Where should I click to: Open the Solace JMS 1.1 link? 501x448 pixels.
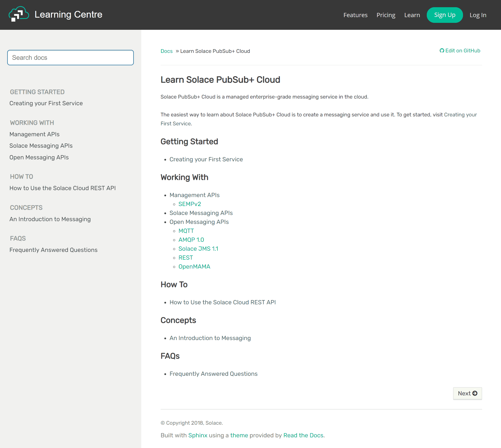[198, 249]
